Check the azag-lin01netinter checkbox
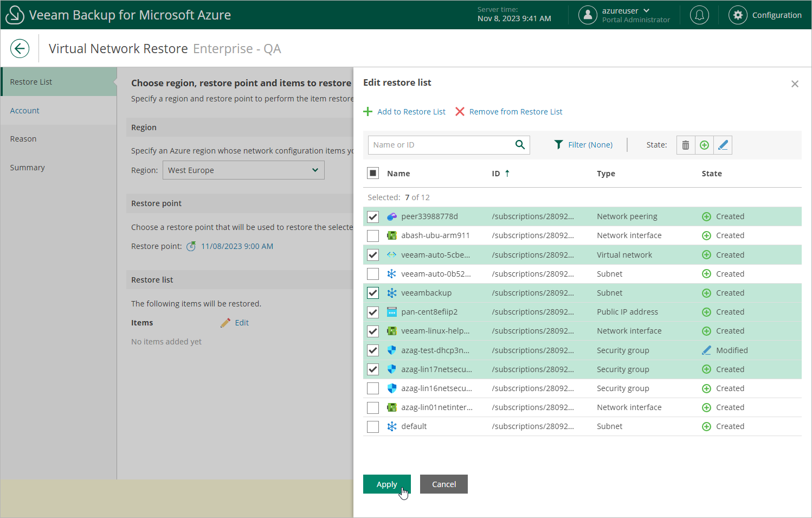Screen dimensions: 812x518 pyautogui.click(x=373, y=407)
